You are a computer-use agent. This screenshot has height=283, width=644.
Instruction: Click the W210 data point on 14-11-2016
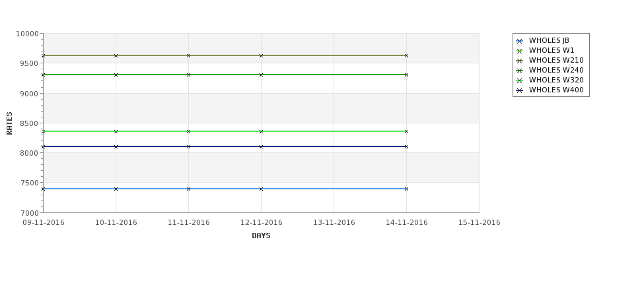pyautogui.click(x=406, y=55)
